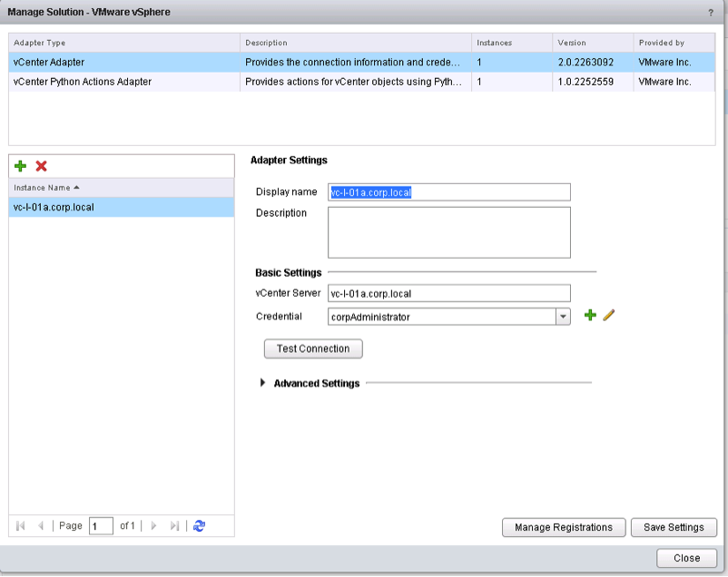Open the Credential dropdown list

(x=563, y=317)
